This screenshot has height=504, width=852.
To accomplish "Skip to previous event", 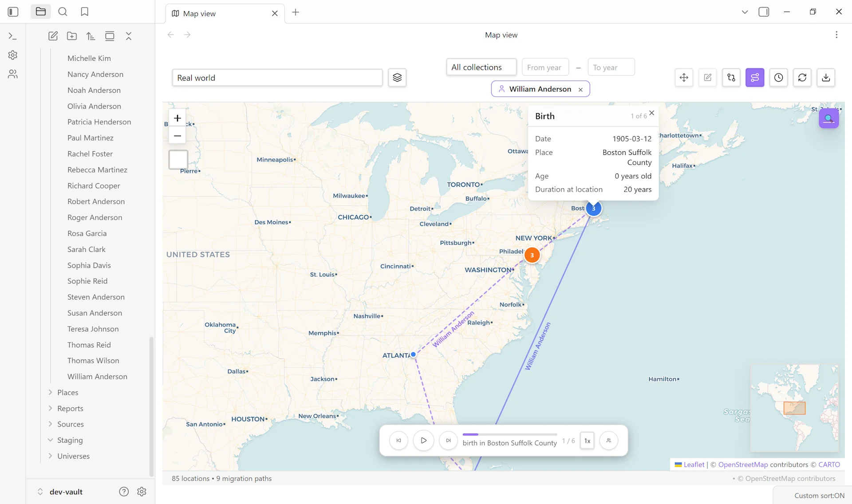I will click(x=398, y=441).
